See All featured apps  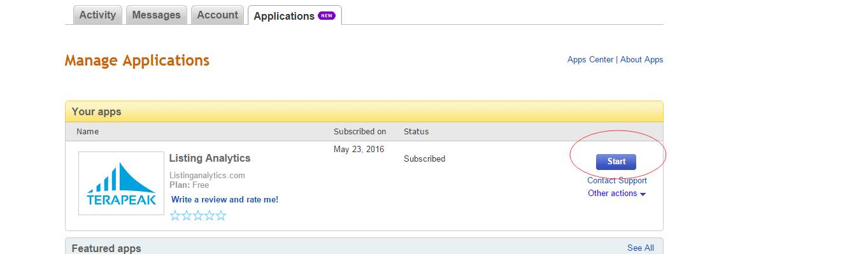[x=640, y=248]
